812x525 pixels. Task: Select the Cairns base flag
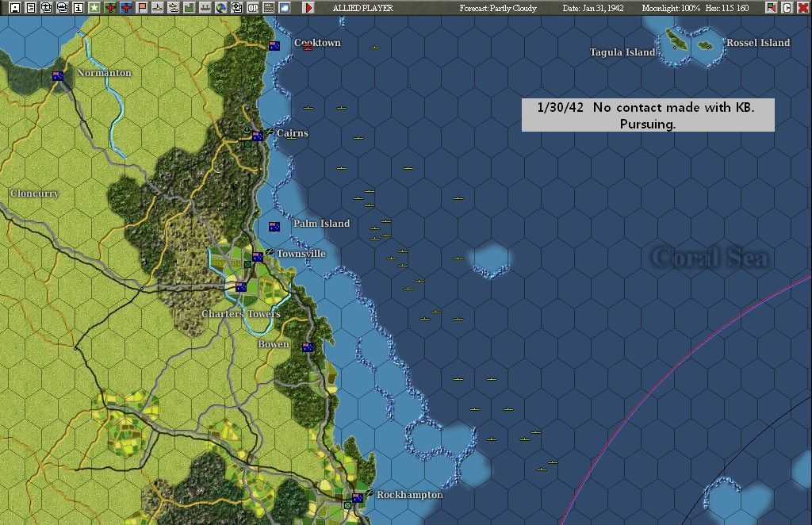click(x=258, y=136)
